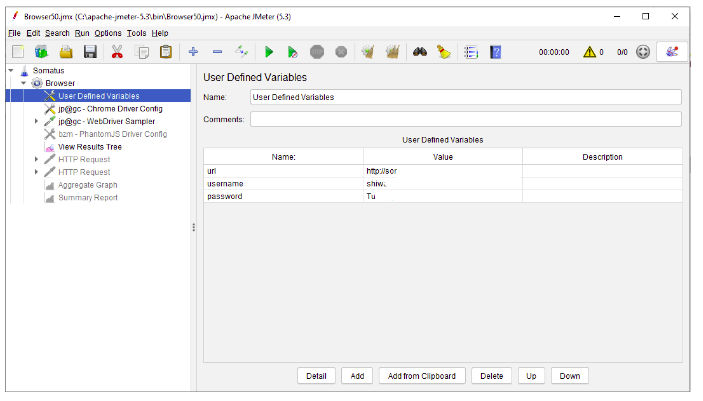Click the Clear All results icon
Screen dimensions: 703x401
[x=392, y=52]
